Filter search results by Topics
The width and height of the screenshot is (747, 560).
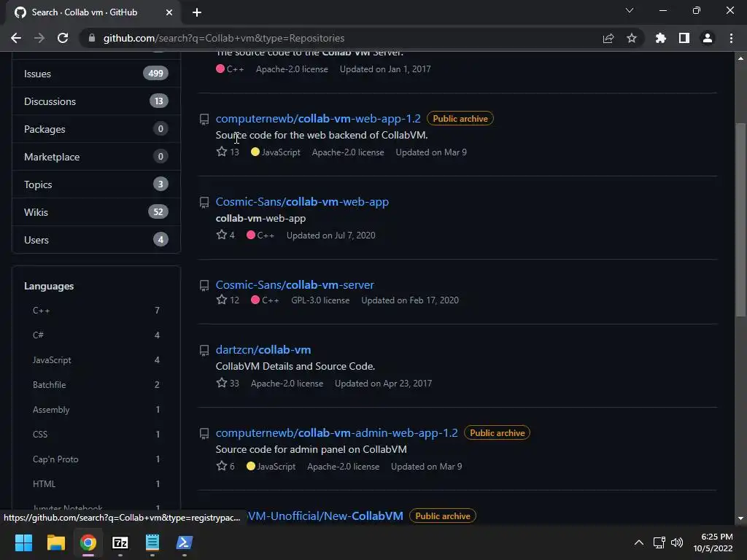pos(96,184)
